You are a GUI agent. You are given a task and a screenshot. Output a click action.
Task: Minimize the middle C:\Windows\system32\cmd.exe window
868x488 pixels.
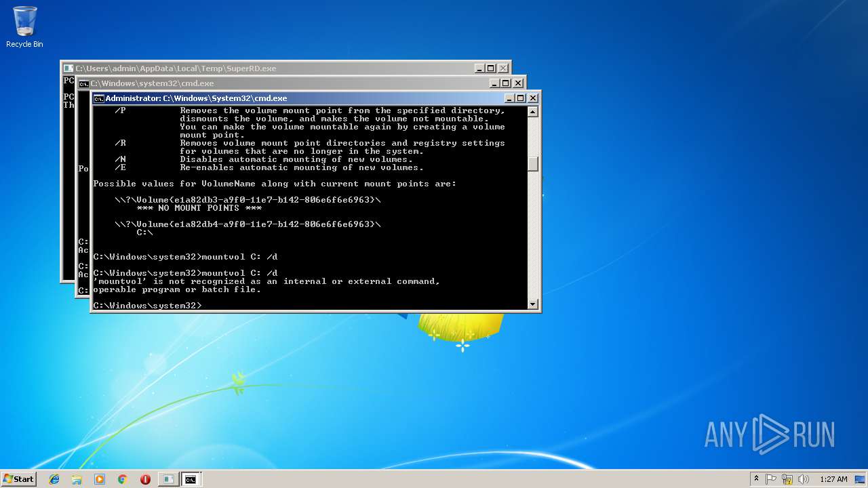click(494, 83)
